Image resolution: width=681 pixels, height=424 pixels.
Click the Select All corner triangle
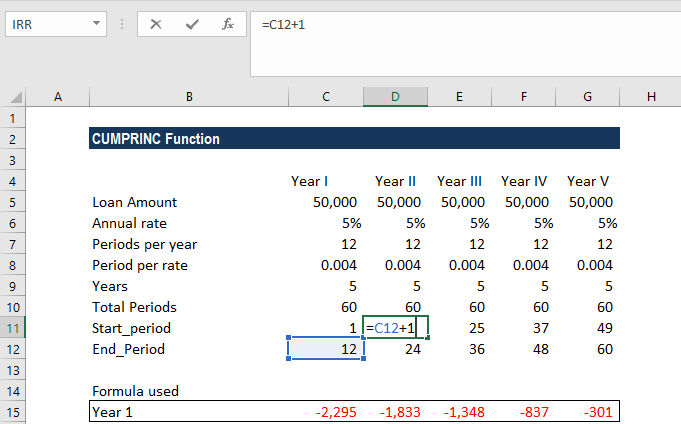click(16, 97)
